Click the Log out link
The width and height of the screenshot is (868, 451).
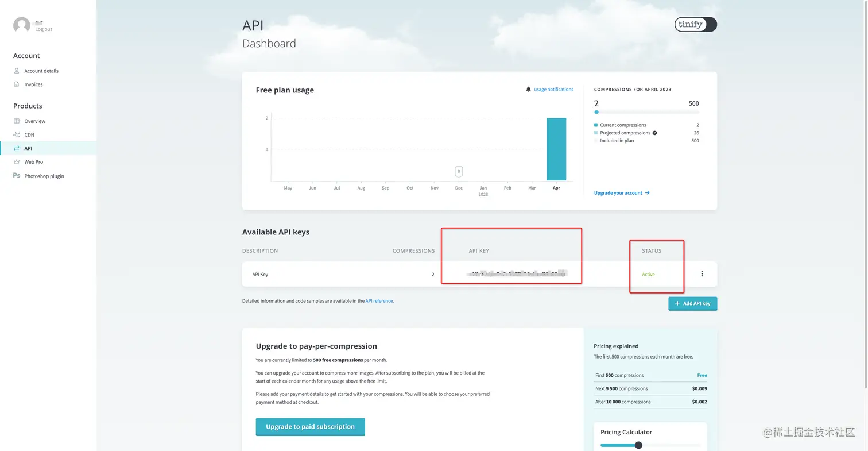(x=44, y=29)
